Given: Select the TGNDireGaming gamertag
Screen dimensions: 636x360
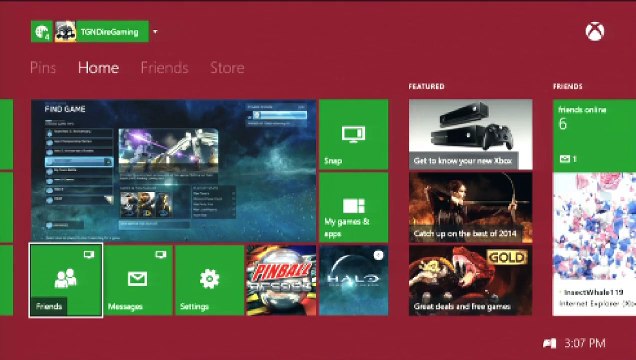Looking at the screenshot, I should coord(110,32).
